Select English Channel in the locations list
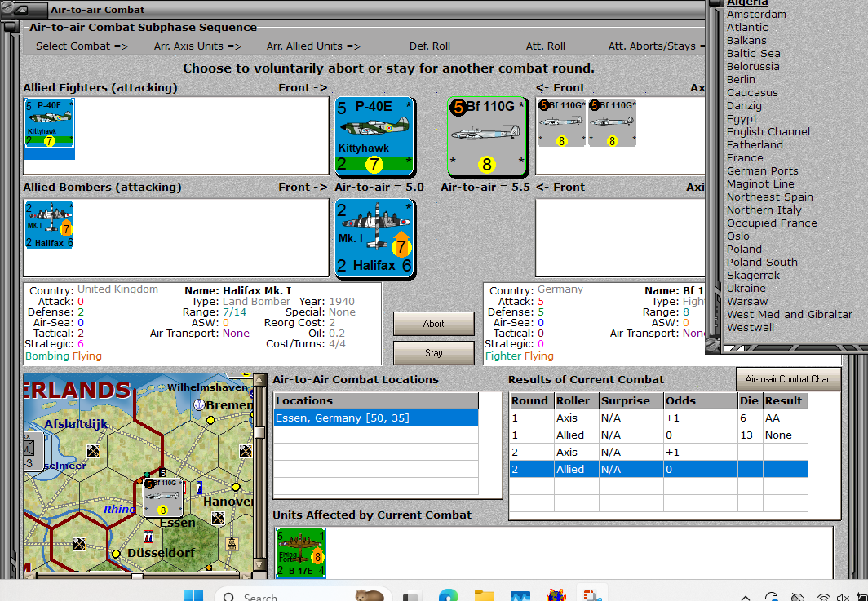Screen dimensions: 868x601 (x=768, y=132)
